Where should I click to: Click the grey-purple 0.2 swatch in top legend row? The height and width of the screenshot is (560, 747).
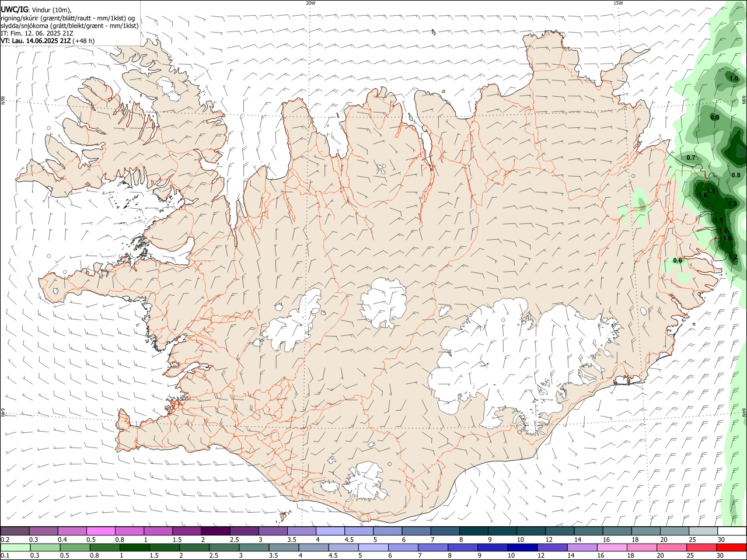click(15, 531)
